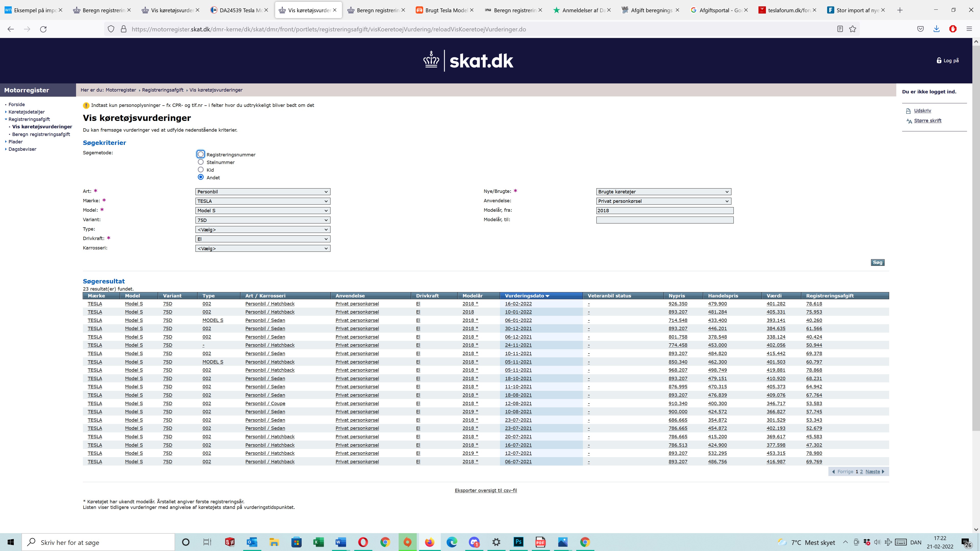Open a new browser tab with plus
The width and height of the screenshot is (980, 551).
(900, 10)
